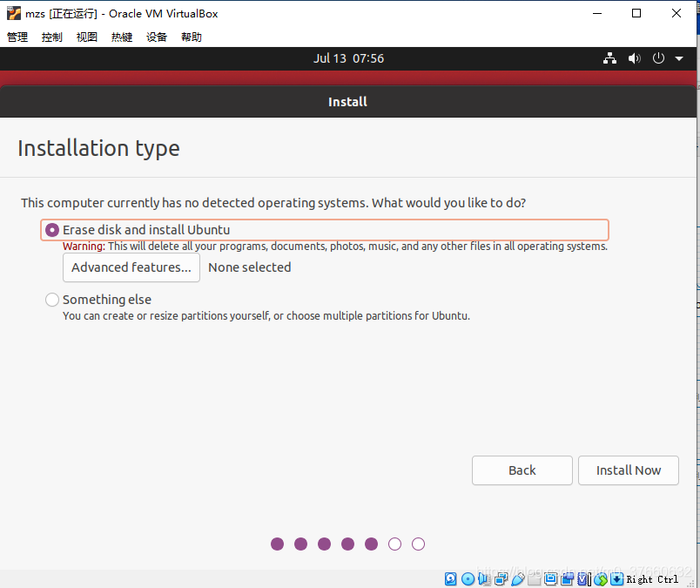This screenshot has height=588, width=700.
Task: Click the display settings icon in VirtualBox status bar
Action: [550, 579]
